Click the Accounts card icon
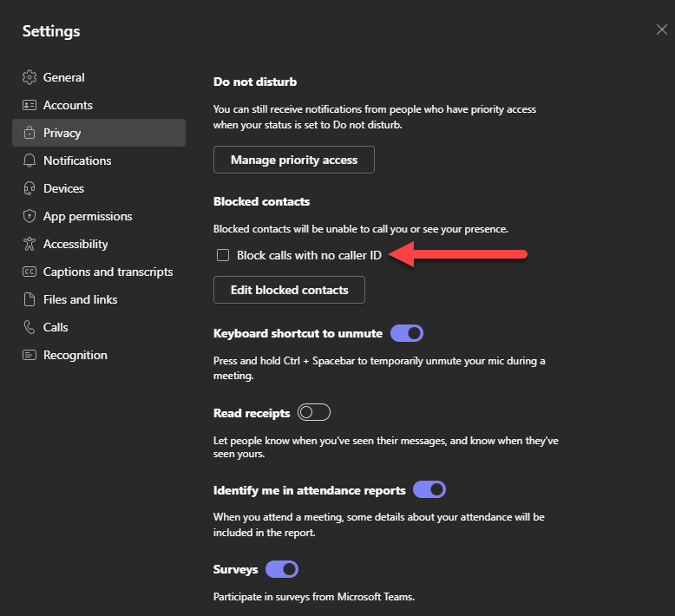Viewport: 675px width, 616px height. tap(29, 105)
